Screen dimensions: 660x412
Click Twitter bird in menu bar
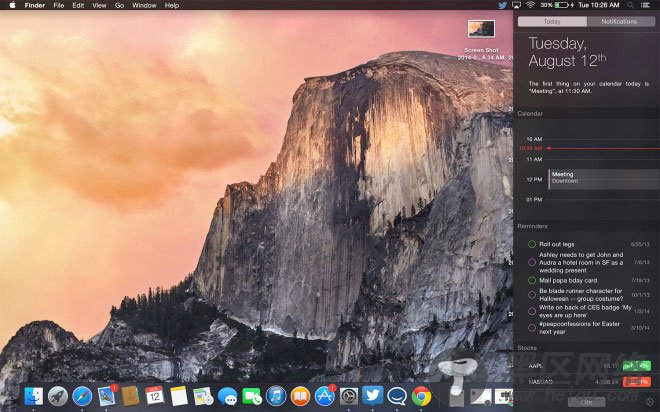503,5
